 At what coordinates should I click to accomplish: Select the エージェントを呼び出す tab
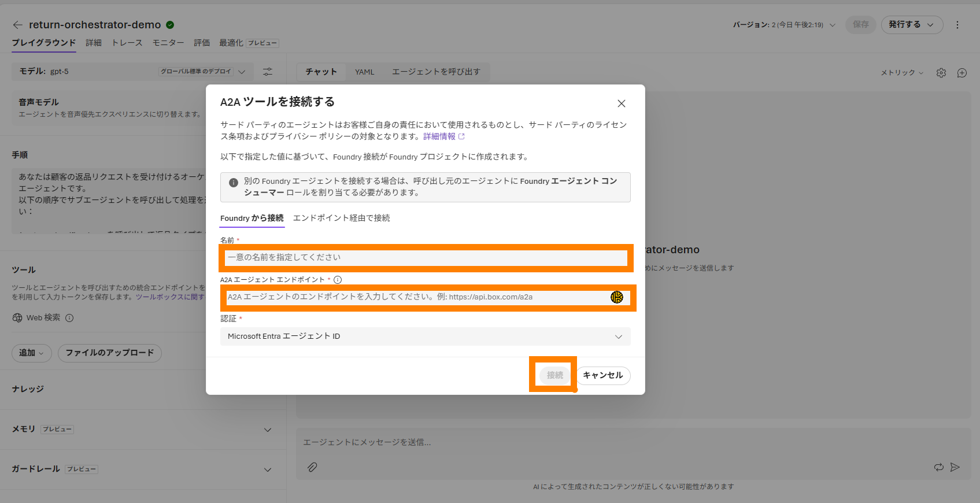pyautogui.click(x=437, y=72)
